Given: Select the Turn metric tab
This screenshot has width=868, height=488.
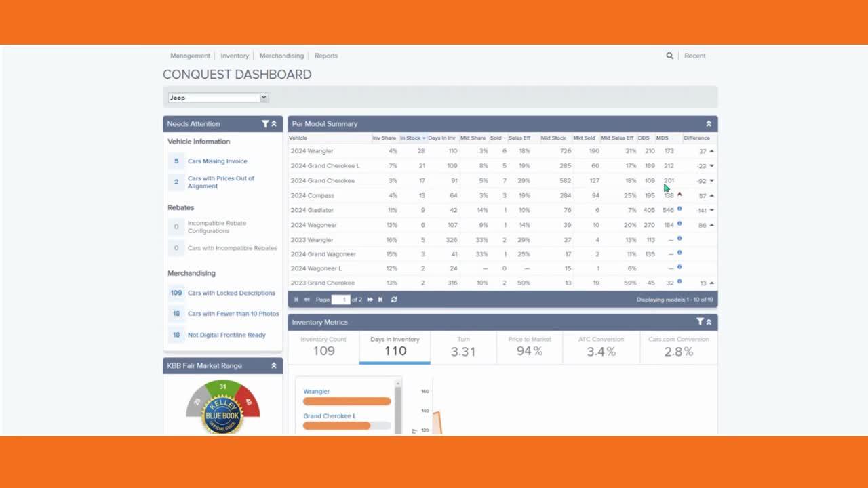Looking at the screenshot, I should 463,346.
